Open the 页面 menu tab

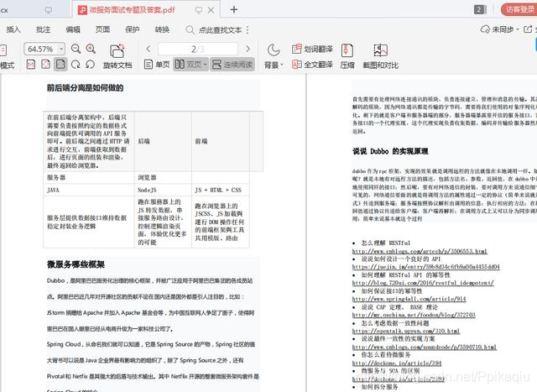tap(102, 29)
